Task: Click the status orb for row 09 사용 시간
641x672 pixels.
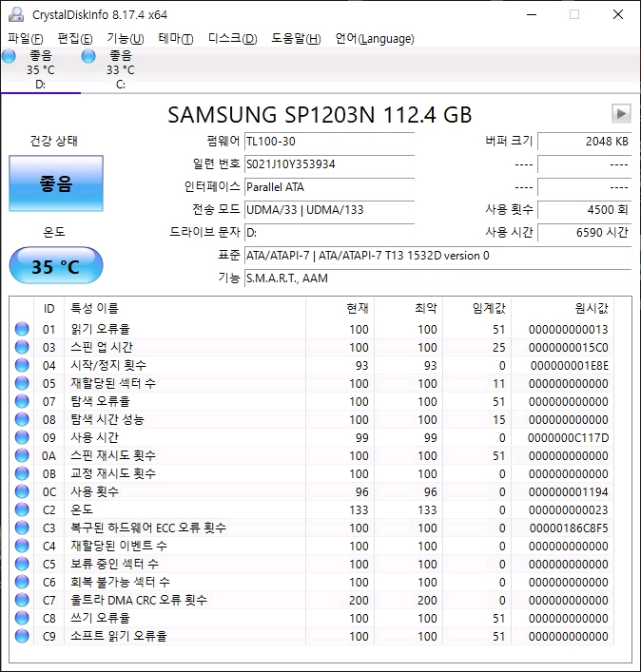Action: pos(22,437)
